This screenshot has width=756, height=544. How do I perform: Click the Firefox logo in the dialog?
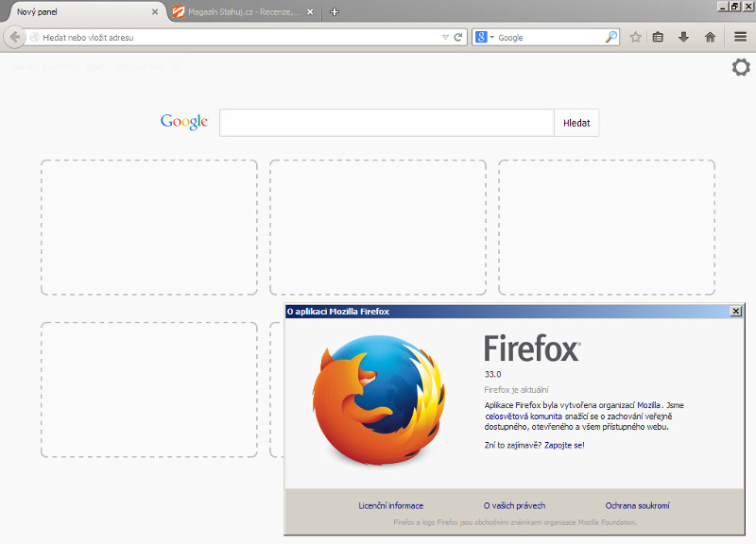click(379, 399)
